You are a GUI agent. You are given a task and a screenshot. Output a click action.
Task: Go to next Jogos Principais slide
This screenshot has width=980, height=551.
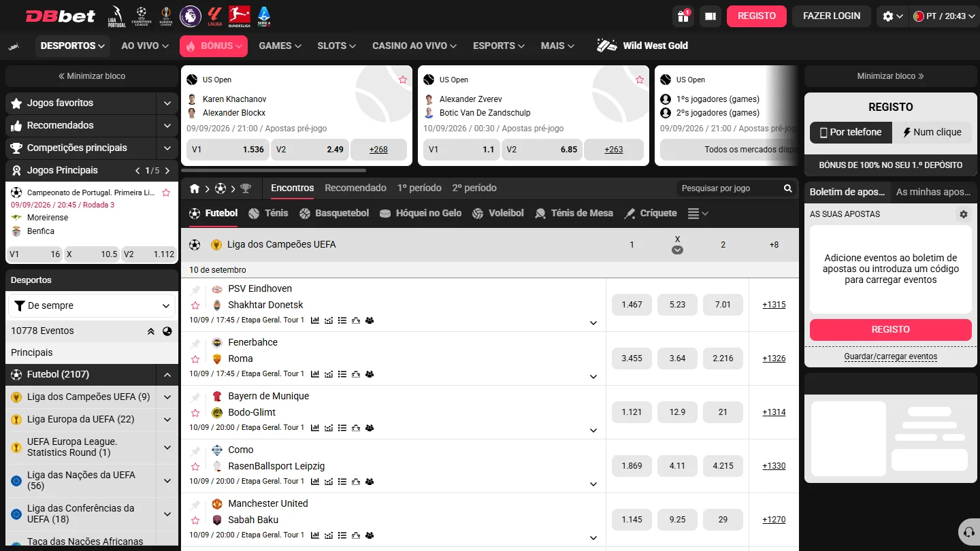167,171
